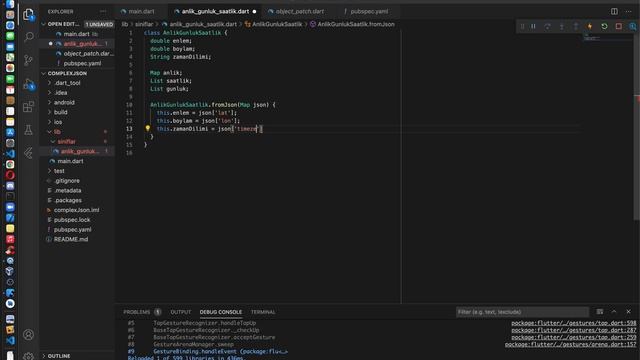Open the Terminal panel tab
This screenshot has height=360, width=640.
point(263,312)
